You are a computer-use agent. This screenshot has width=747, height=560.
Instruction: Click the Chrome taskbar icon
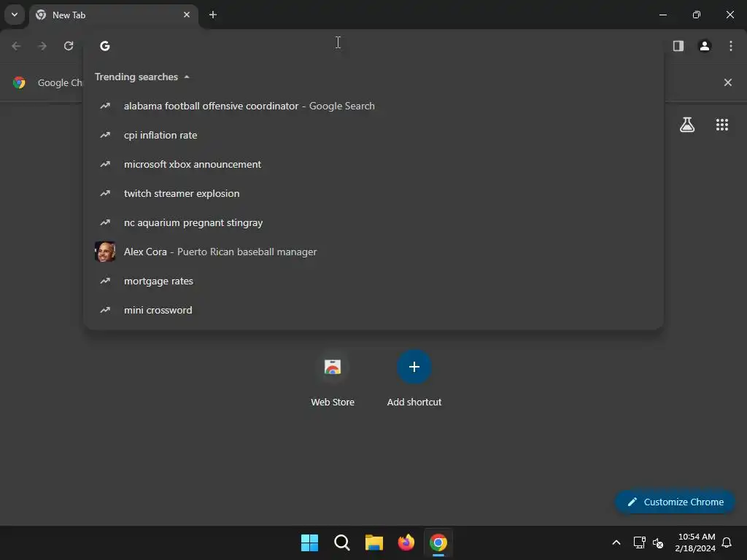point(438,542)
